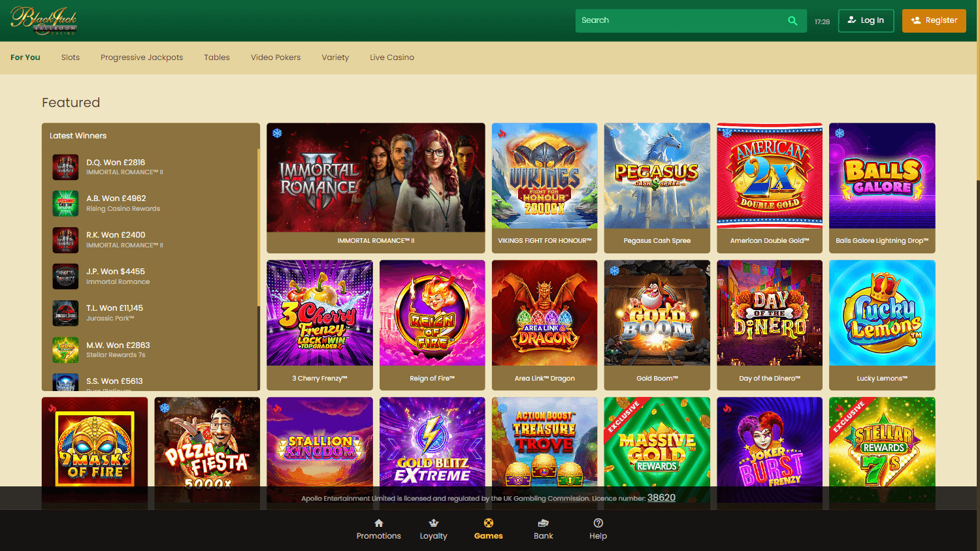980x551 pixels.
Task: Click 'M.W. Won £2863' winner text
Action: point(118,345)
